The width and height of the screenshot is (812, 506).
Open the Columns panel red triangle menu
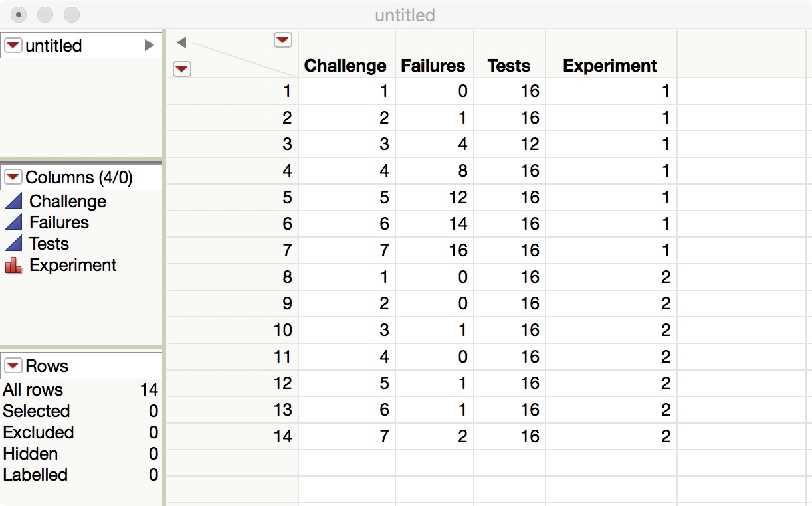[x=13, y=177]
